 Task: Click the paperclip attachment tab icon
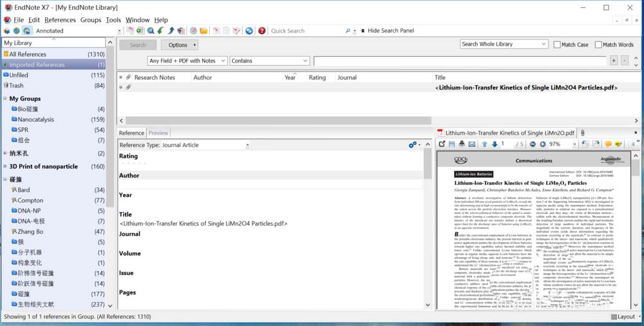tap(583, 133)
